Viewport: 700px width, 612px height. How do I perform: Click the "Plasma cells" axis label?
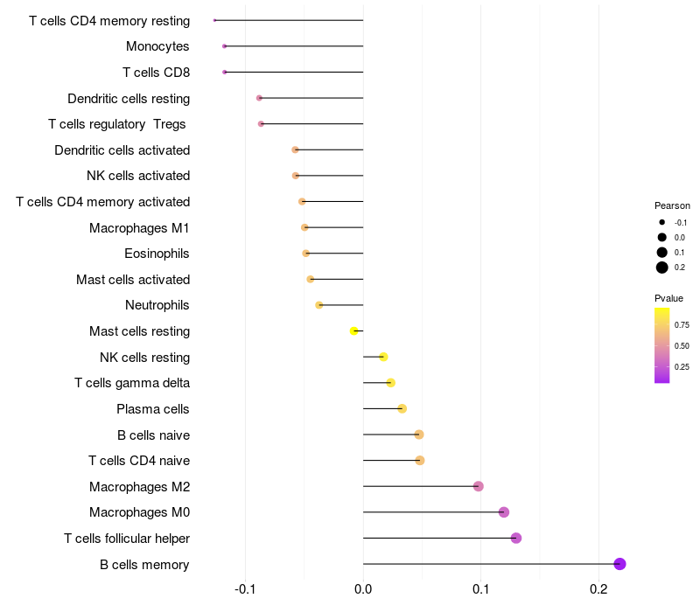pyautogui.click(x=153, y=409)
